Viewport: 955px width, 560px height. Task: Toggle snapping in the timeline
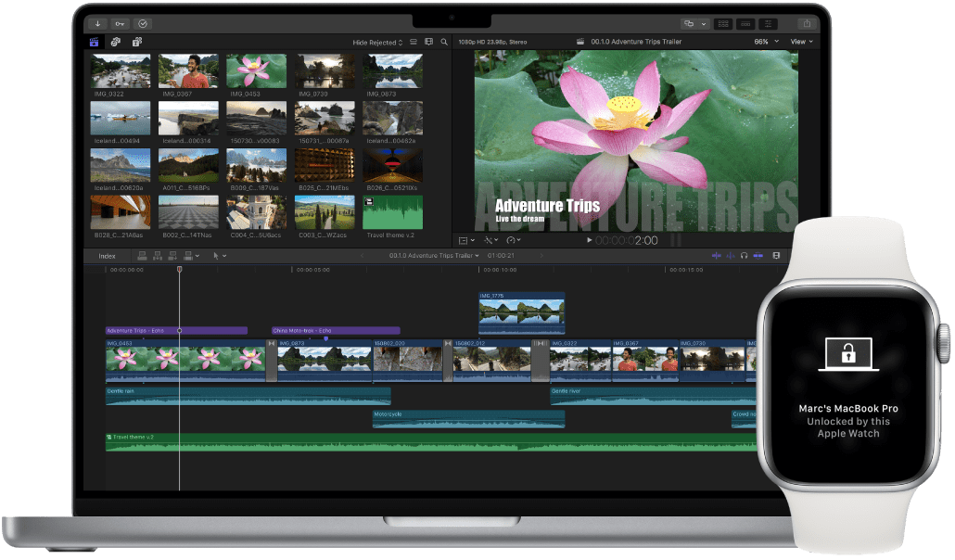point(758,255)
